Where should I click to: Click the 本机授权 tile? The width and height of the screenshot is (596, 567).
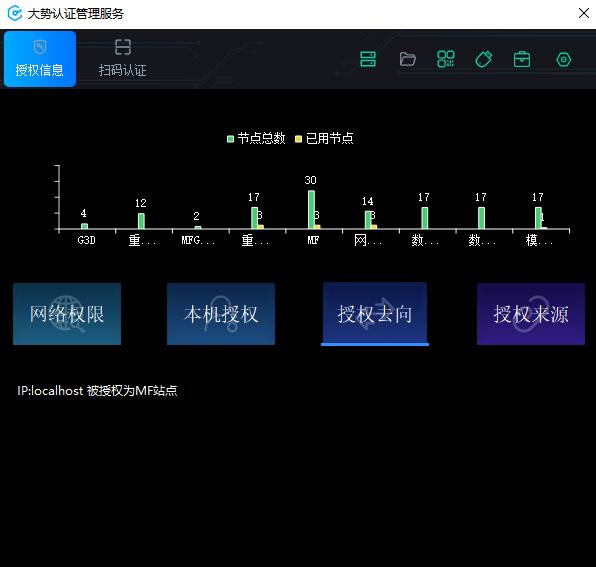coord(221,314)
